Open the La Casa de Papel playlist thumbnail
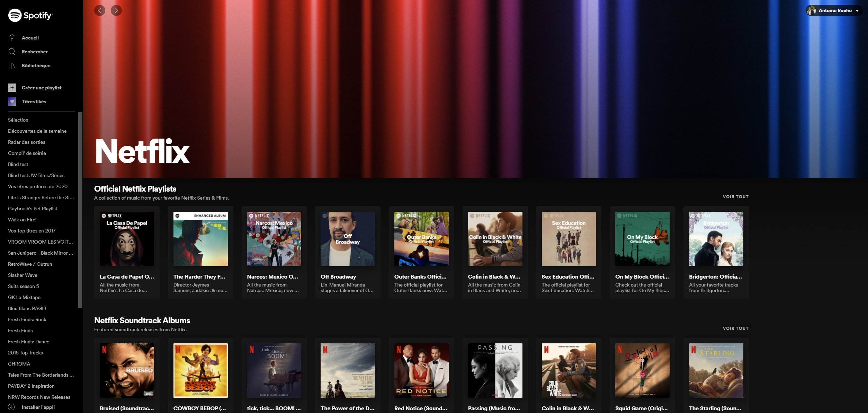The image size is (868, 413). coord(127,239)
